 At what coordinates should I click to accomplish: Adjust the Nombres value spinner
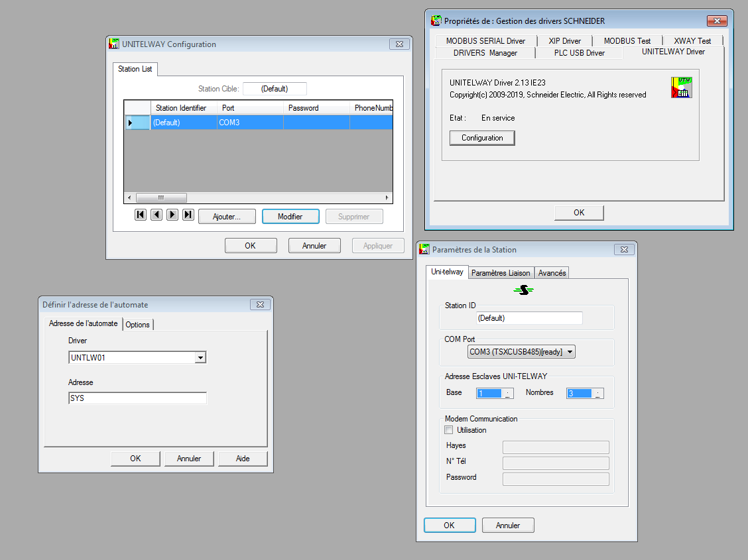(598, 393)
